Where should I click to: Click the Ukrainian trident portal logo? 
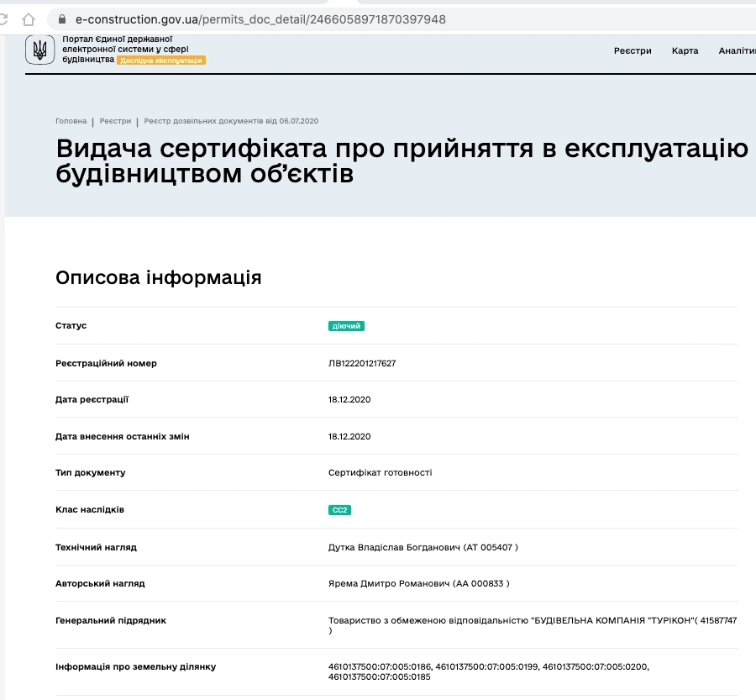[x=40, y=50]
